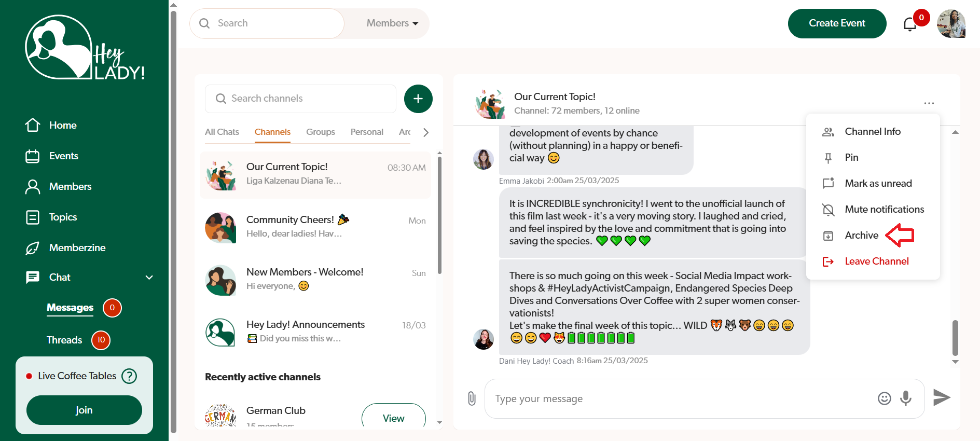Join the Live Coffee Tables
980x441 pixels.
(x=84, y=410)
